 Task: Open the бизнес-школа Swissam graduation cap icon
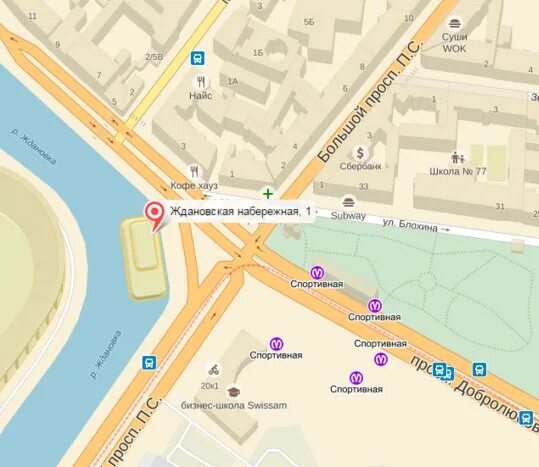click(x=233, y=391)
